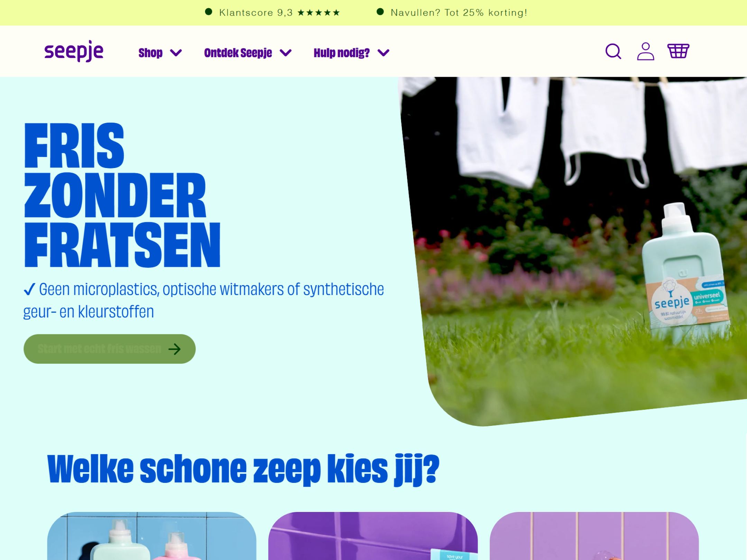Select the purple tile product card
The width and height of the screenshot is (747, 560).
(373, 536)
